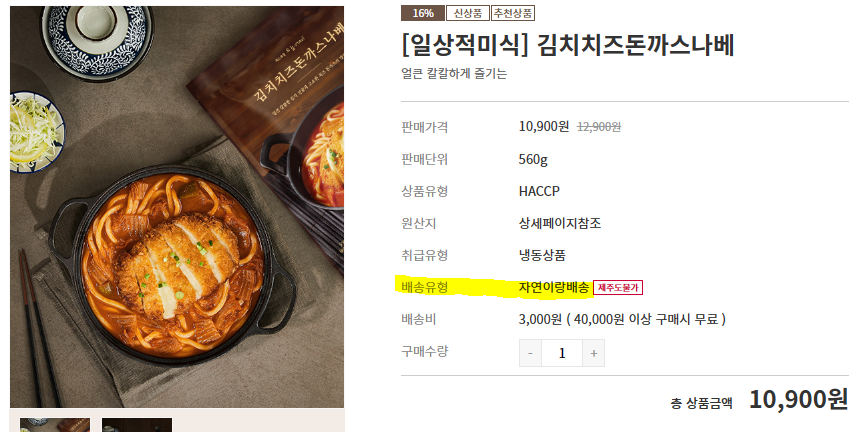Select the first product thumbnail below main image
Image resolution: width=861 pixels, height=432 pixels.
[x=55, y=425]
